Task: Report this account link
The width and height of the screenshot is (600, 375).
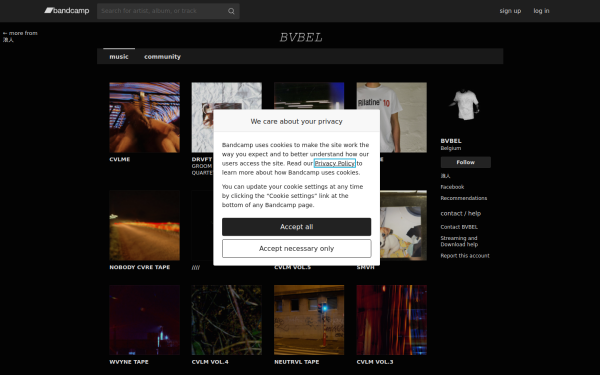Action: click(x=465, y=256)
